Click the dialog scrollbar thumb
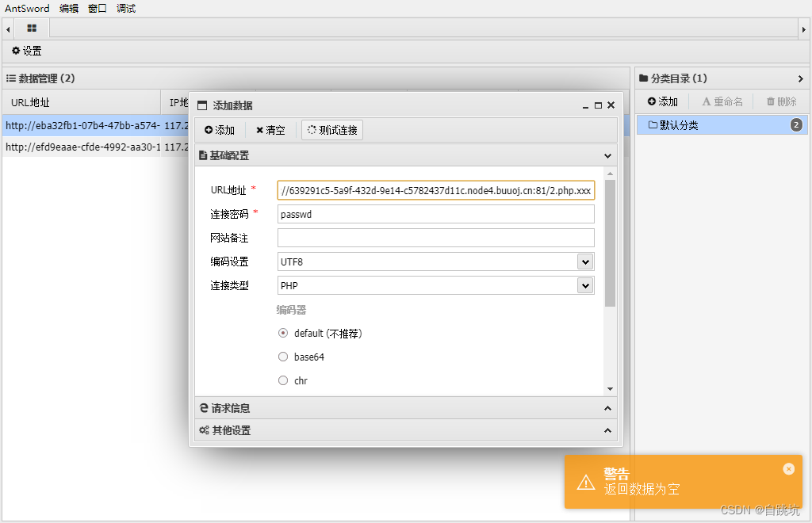 click(610, 243)
